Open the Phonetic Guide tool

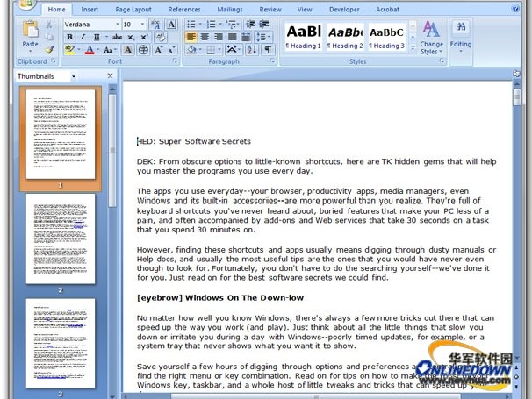click(155, 25)
